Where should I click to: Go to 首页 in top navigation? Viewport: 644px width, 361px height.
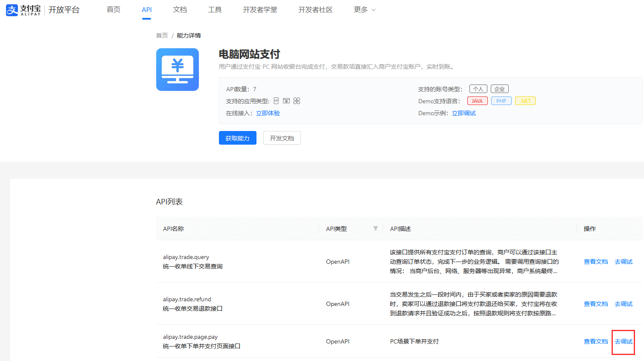coord(114,9)
